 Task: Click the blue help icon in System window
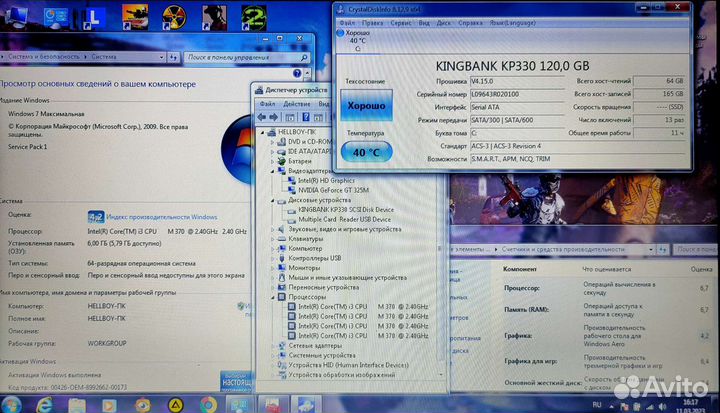tap(297, 73)
